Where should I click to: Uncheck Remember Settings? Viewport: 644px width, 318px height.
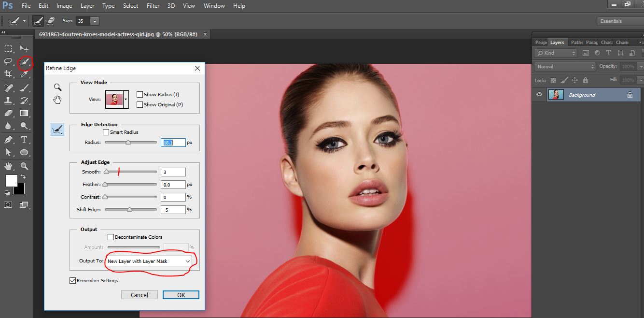click(x=72, y=280)
